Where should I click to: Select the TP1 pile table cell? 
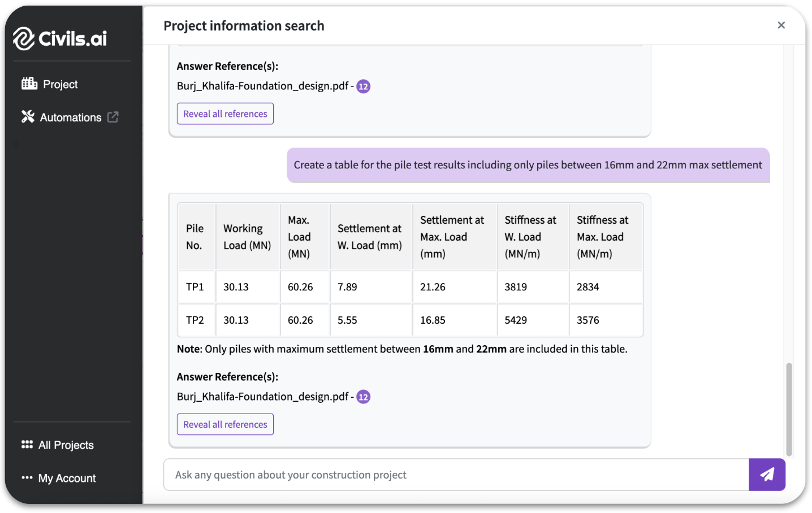[x=195, y=287]
